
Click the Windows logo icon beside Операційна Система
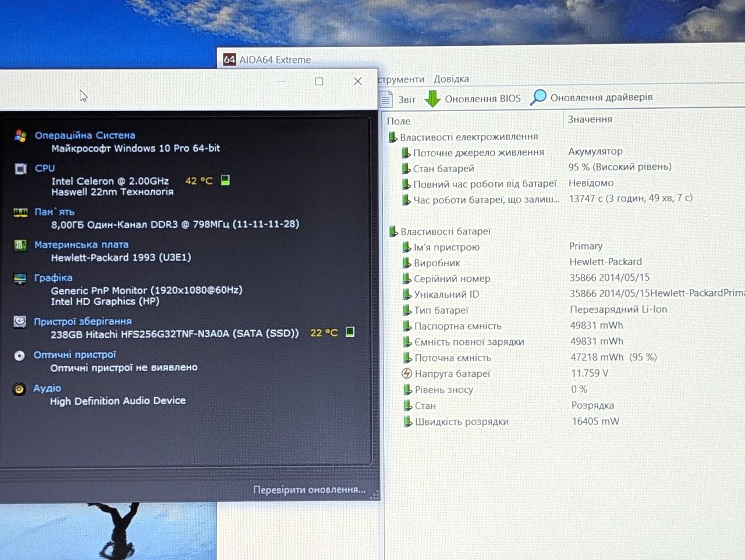point(20,136)
